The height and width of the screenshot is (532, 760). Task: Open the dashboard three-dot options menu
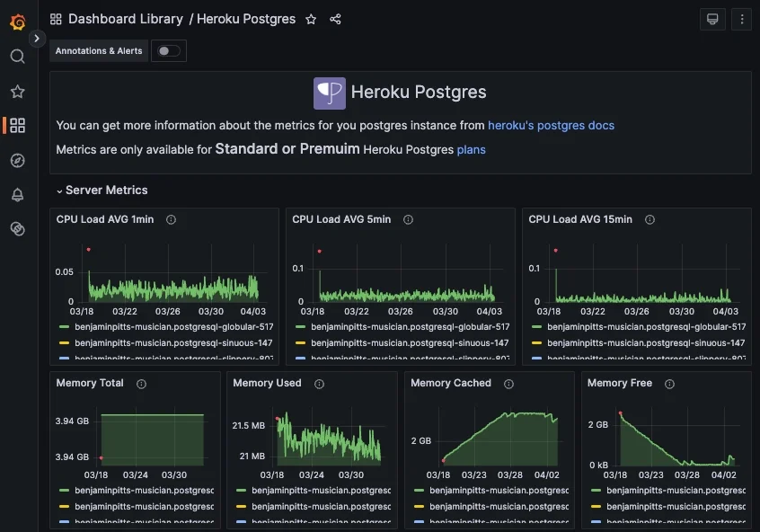pyautogui.click(x=741, y=19)
